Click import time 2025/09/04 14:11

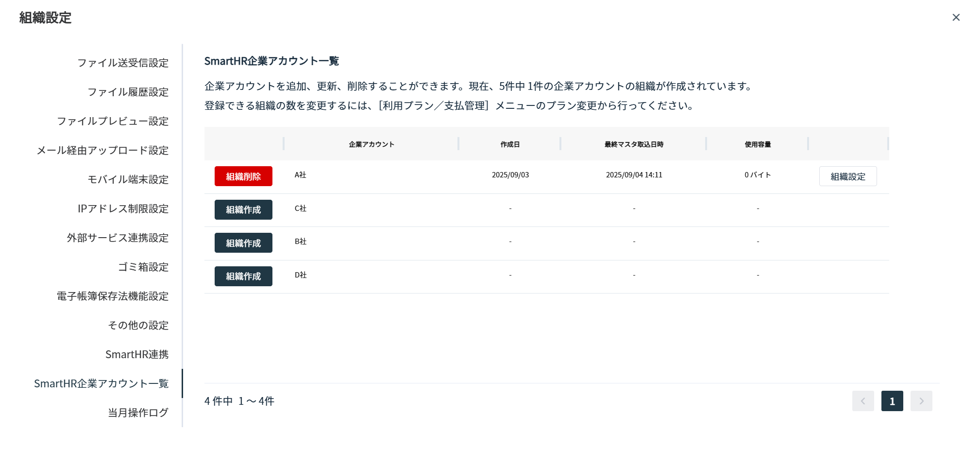tap(634, 175)
